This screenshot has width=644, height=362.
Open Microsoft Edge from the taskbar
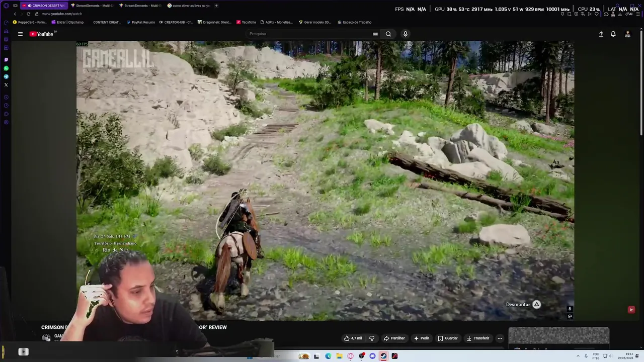pyautogui.click(x=328, y=356)
